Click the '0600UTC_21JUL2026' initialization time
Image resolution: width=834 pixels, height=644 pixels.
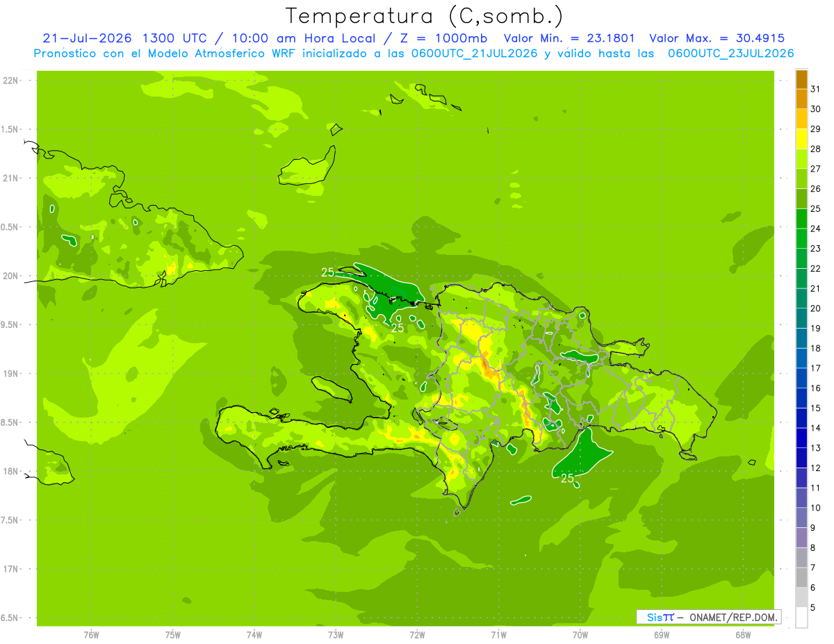pyautogui.click(x=473, y=53)
